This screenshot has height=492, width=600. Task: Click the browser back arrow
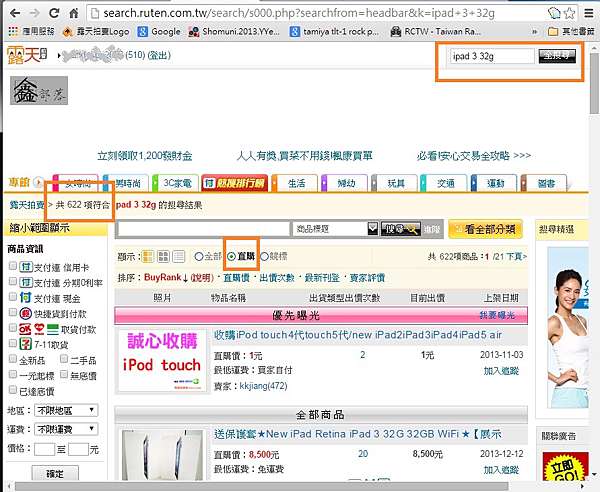pos(15,13)
